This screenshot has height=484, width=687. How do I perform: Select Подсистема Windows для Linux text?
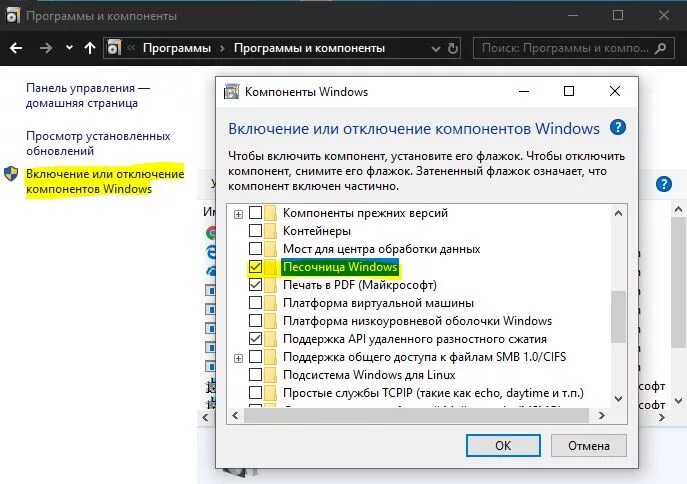(x=369, y=375)
